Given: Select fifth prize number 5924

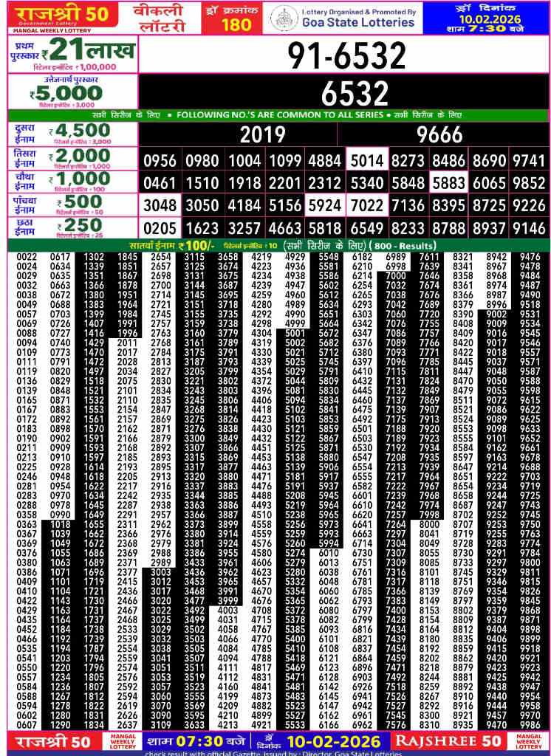Looking at the screenshot, I should (324, 207).
